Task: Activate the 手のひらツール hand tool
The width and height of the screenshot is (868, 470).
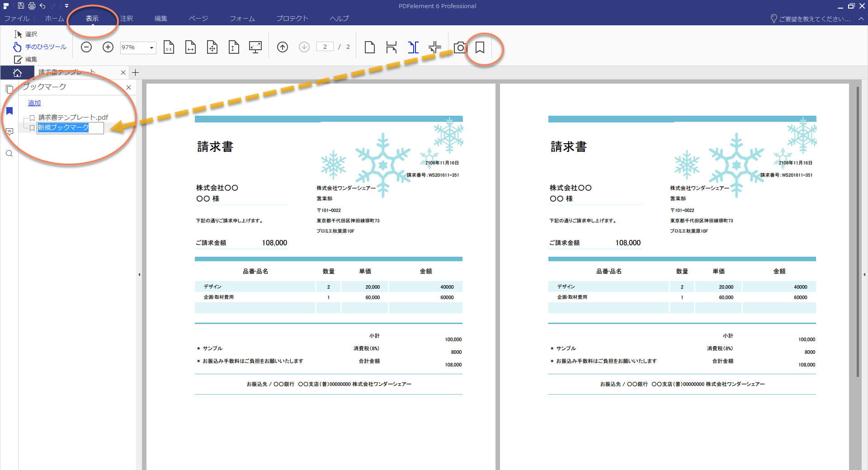Action: tap(40, 47)
